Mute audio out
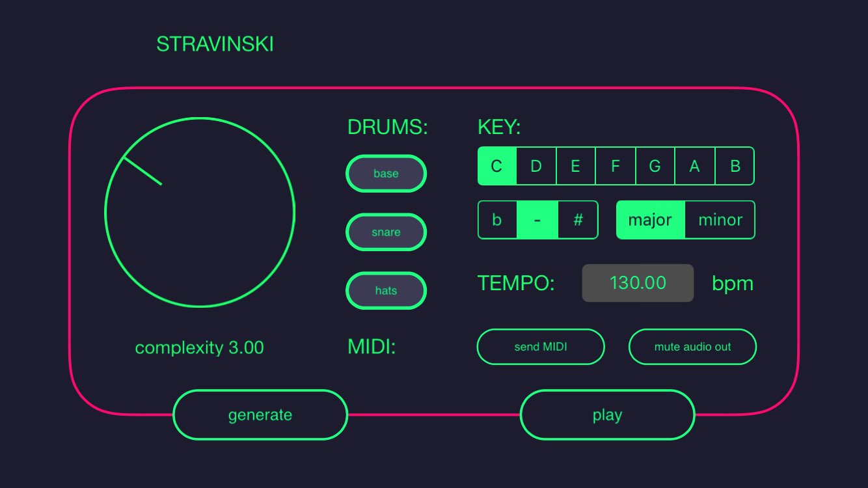The width and height of the screenshot is (868, 488). 692,347
